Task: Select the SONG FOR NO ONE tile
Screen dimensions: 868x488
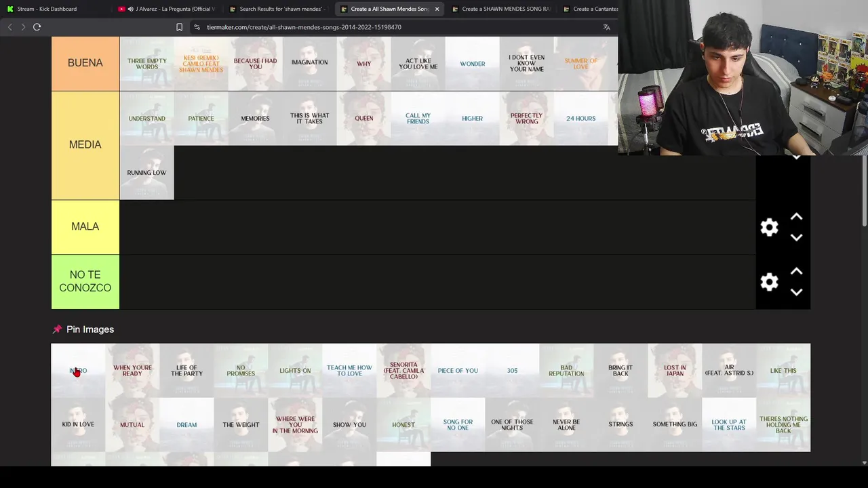Action: coord(458,425)
